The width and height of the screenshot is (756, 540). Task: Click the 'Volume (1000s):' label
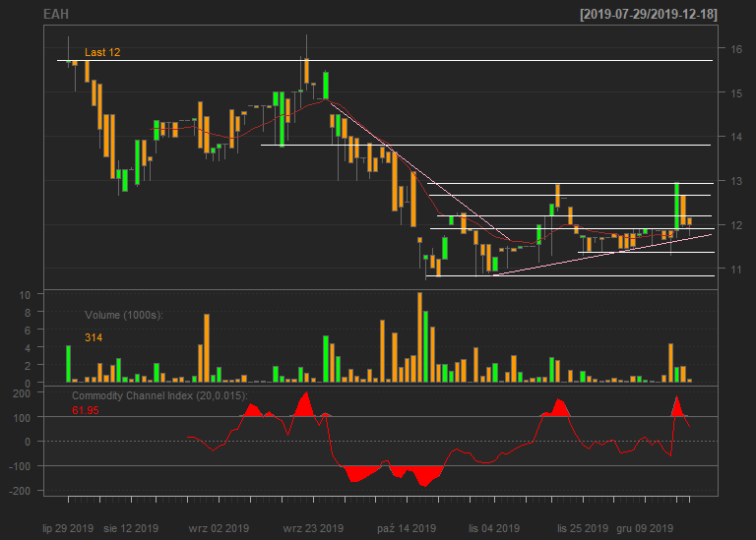tap(124, 315)
